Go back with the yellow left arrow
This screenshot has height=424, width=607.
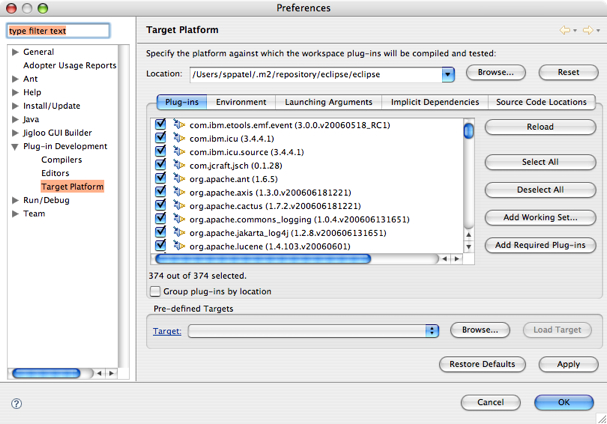click(x=565, y=30)
